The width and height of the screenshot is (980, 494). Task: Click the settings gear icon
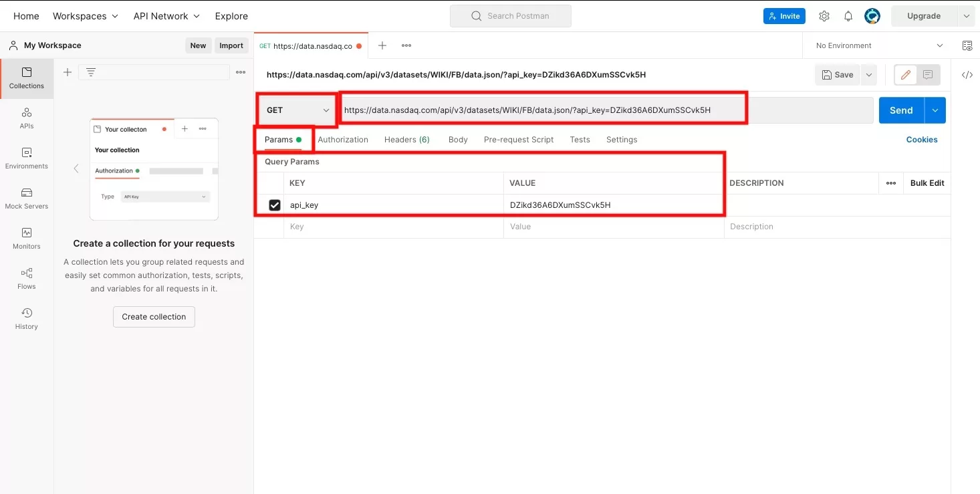(824, 16)
